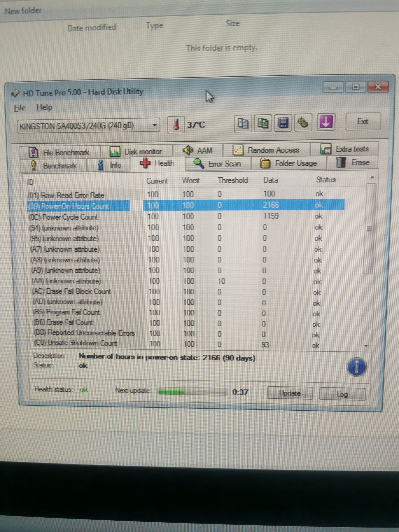
Task: Select the Reported Uncorrectable Errors row
Action: click(186, 333)
